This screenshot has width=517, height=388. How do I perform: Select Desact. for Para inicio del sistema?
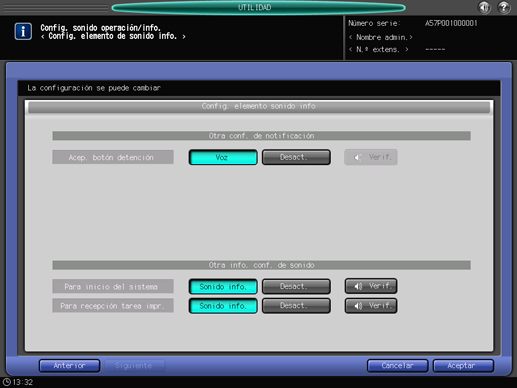[x=296, y=287]
